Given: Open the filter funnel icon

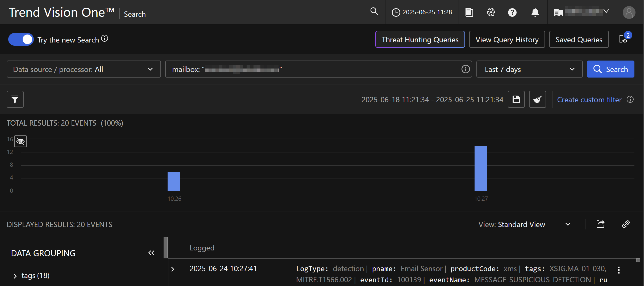Looking at the screenshot, I should (x=15, y=99).
